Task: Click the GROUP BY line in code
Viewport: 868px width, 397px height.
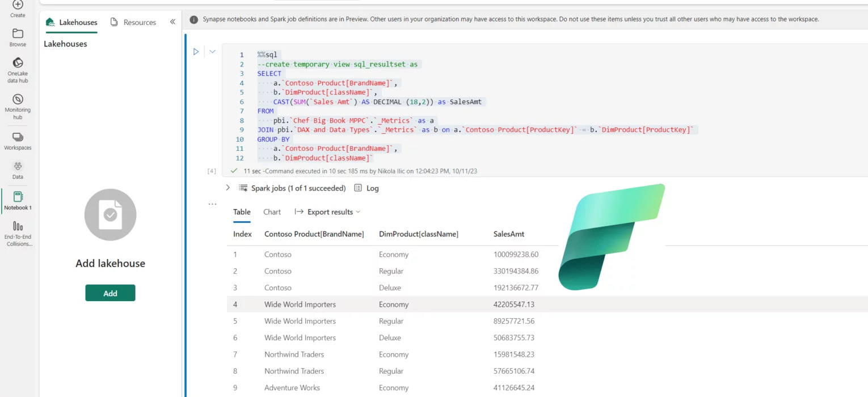Action: click(273, 139)
